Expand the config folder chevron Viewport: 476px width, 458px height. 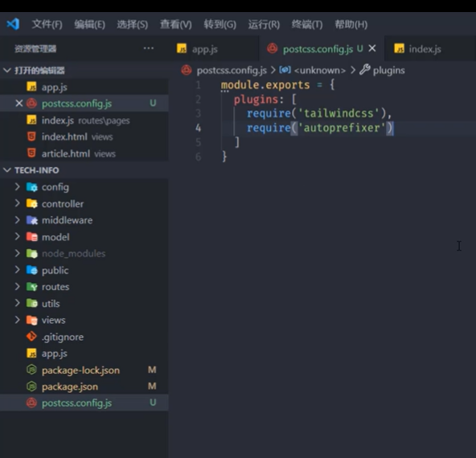[18, 187]
